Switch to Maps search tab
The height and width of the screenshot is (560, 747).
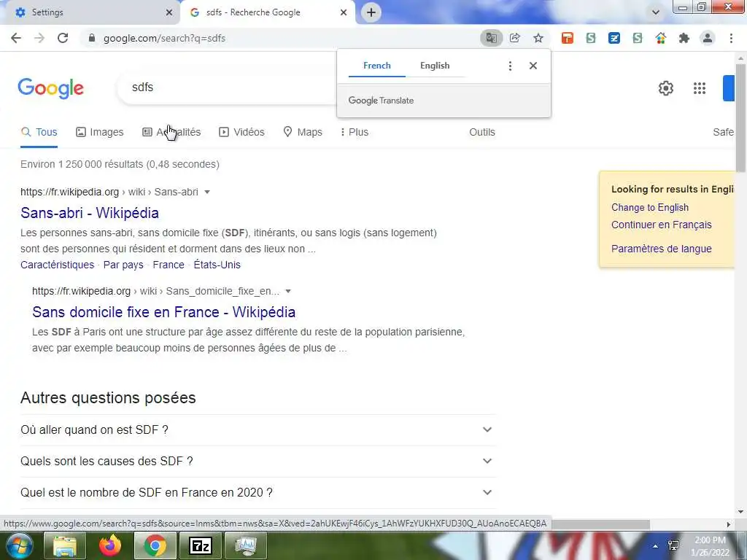(x=303, y=133)
